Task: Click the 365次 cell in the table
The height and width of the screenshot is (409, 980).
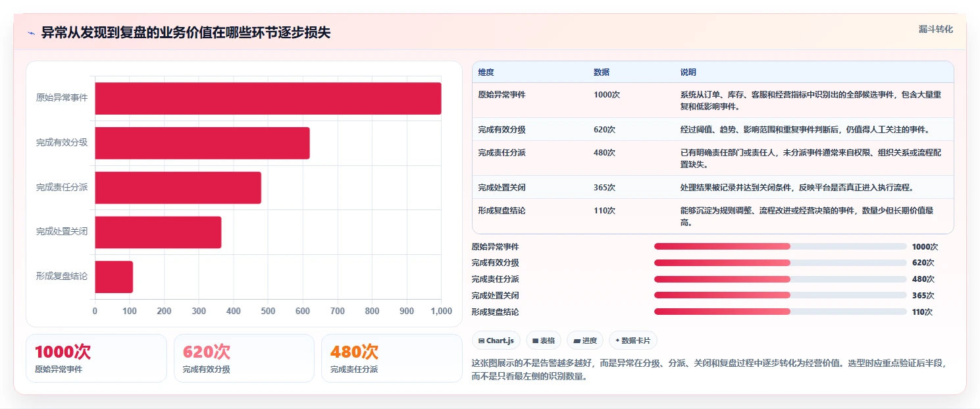Action: point(604,188)
